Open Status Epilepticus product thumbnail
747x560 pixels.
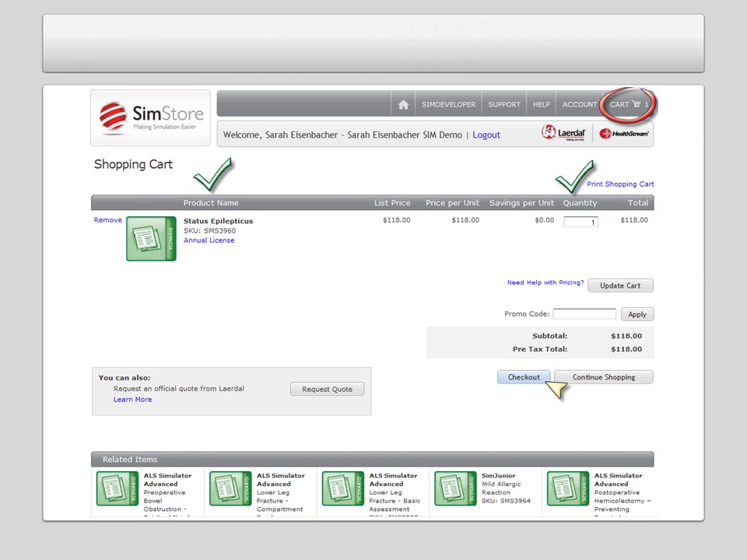pos(151,239)
